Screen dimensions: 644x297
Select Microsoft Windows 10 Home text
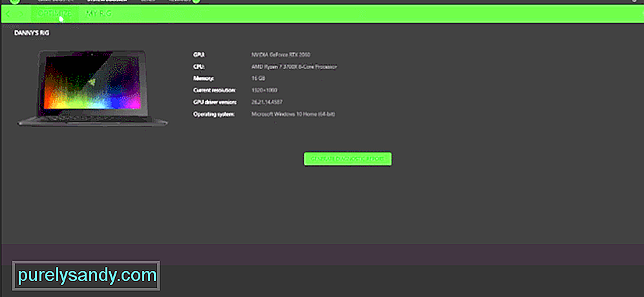(x=294, y=114)
